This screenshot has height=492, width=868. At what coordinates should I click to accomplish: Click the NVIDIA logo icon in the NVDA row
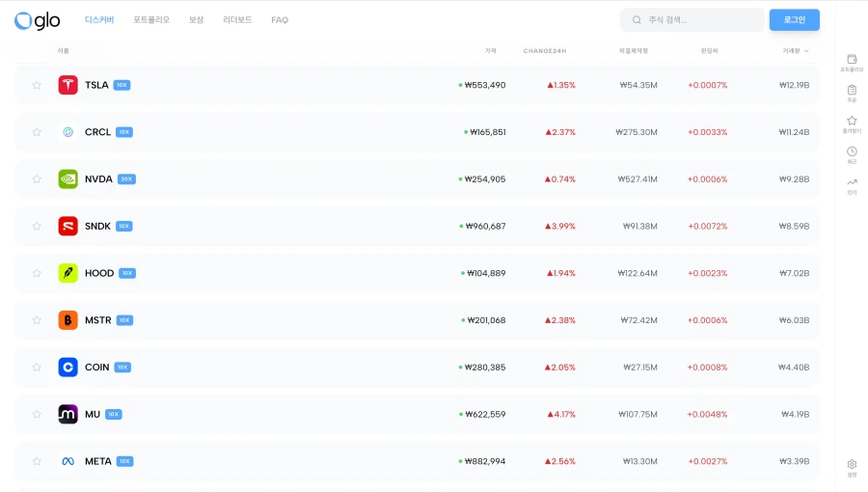[x=68, y=178]
